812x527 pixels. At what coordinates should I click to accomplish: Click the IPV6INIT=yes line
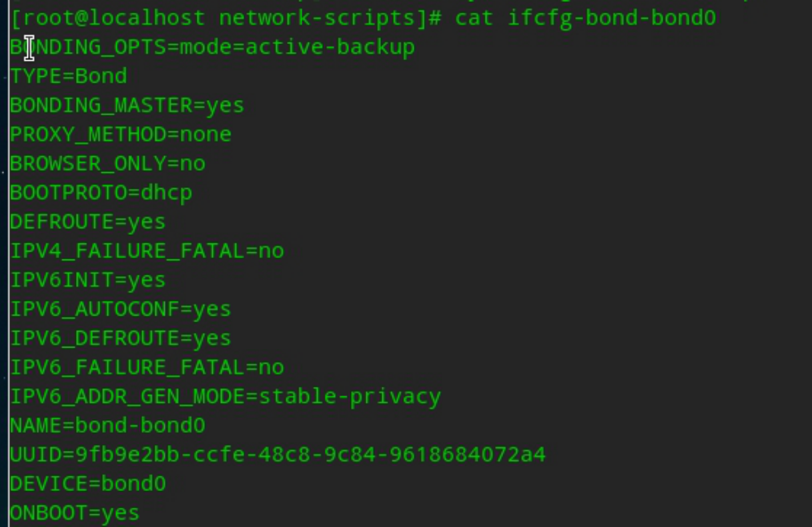coord(87,280)
